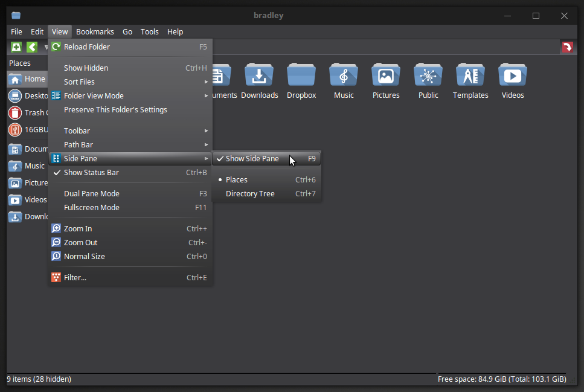Open the Tools menu
584x392 pixels.
(150, 31)
